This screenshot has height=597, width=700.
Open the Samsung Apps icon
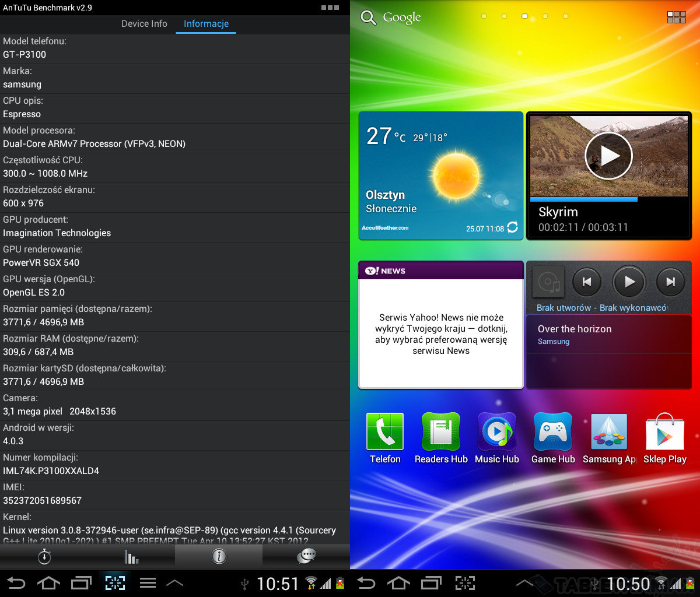[609, 432]
